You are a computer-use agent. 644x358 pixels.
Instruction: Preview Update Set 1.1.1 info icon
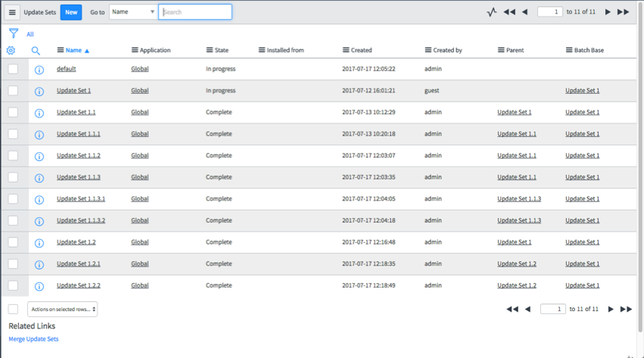[x=39, y=135]
